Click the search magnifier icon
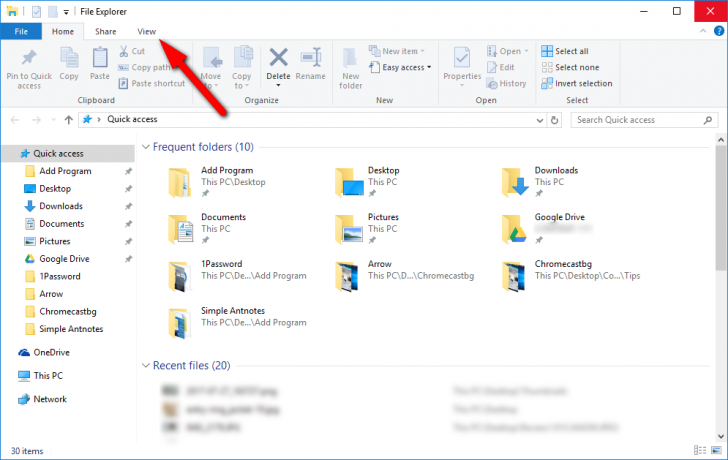Viewport: 728px width, 460px height. (x=708, y=120)
